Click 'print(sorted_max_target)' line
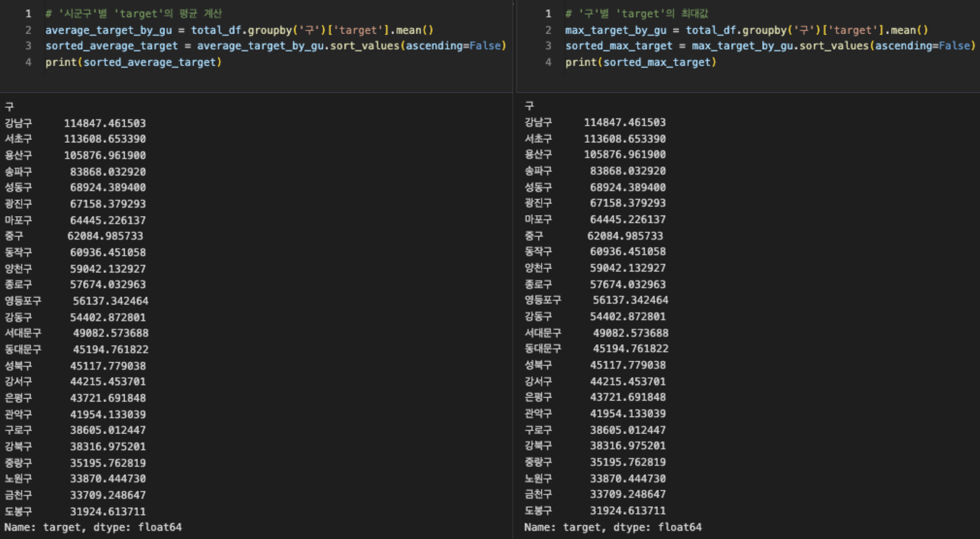Image resolution: width=980 pixels, height=539 pixels. pyautogui.click(x=641, y=62)
